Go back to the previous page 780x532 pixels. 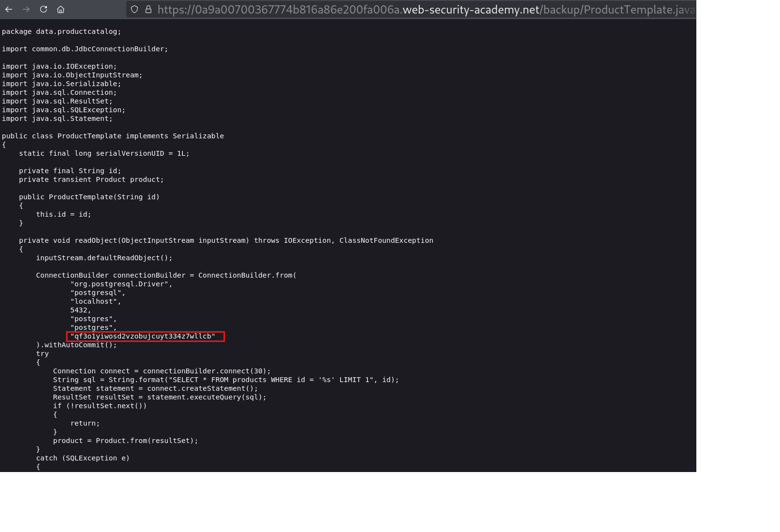click(9, 9)
